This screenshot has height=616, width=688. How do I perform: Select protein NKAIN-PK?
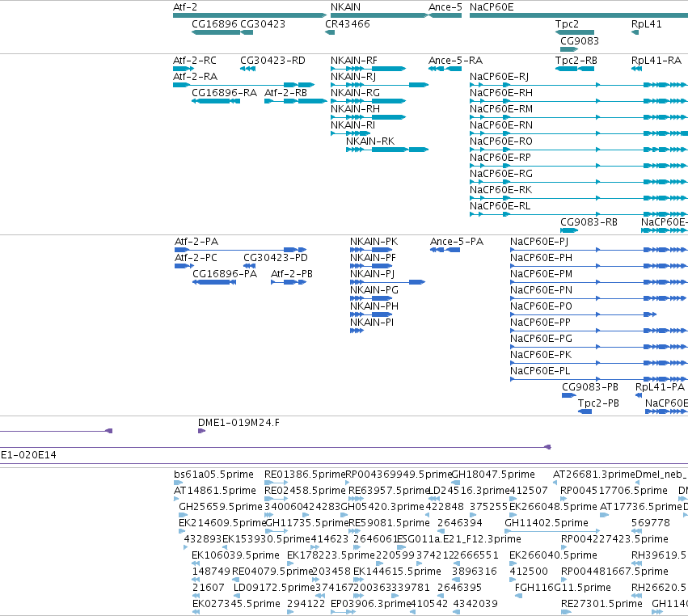(371, 250)
